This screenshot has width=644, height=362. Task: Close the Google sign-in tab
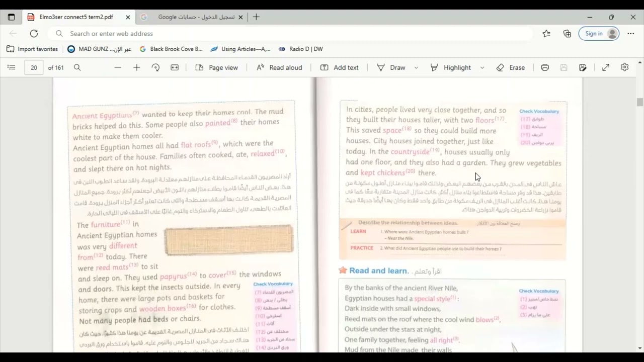point(240,17)
